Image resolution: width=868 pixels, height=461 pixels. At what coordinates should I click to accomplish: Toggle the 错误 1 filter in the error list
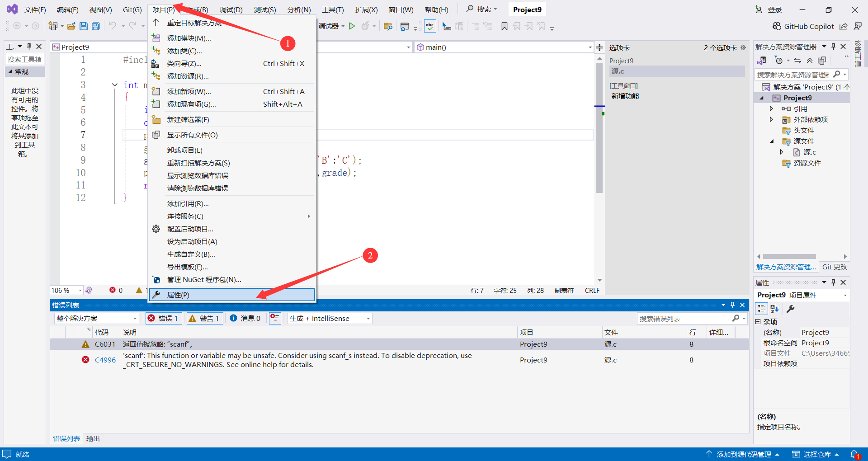tap(163, 318)
